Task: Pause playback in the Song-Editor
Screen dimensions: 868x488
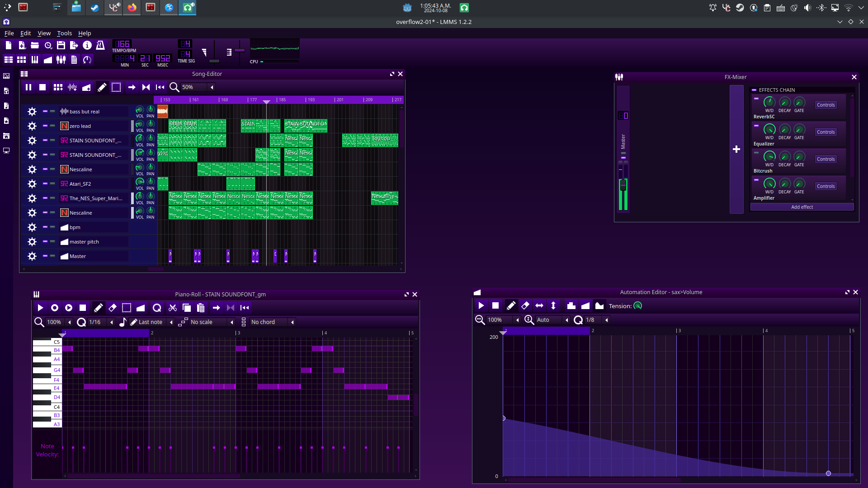Action: pyautogui.click(x=28, y=87)
